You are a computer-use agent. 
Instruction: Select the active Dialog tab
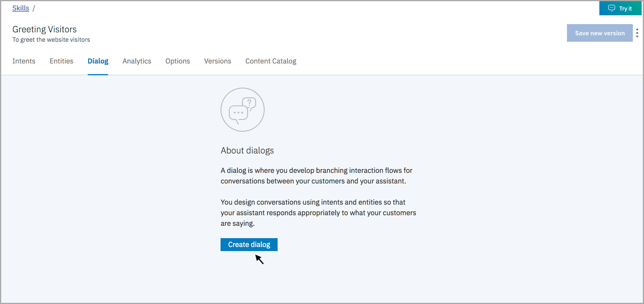pos(98,61)
